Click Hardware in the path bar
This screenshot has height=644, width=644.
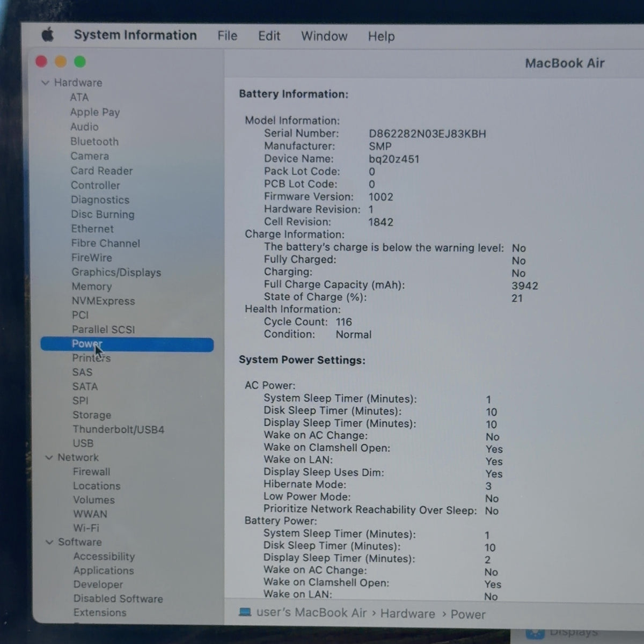point(408,613)
